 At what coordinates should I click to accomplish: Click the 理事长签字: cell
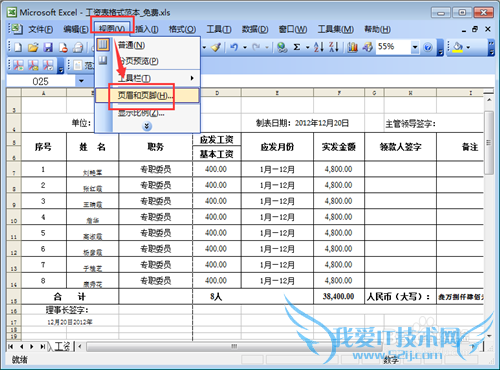click(x=67, y=310)
